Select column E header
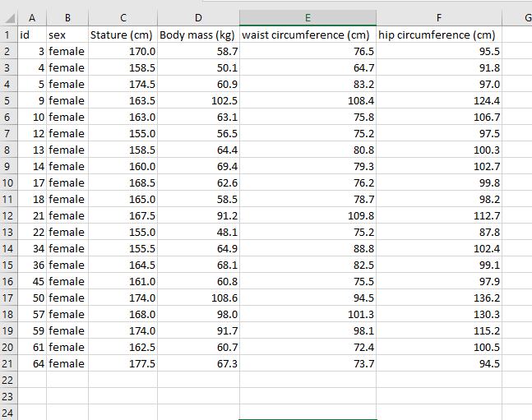This screenshot has width=532, height=420. [308, 17]
